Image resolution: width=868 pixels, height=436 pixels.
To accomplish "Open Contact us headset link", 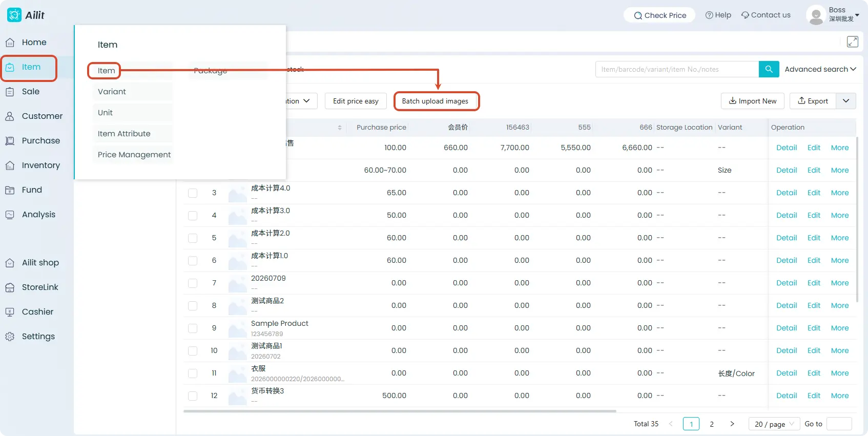I will point(766,15).
